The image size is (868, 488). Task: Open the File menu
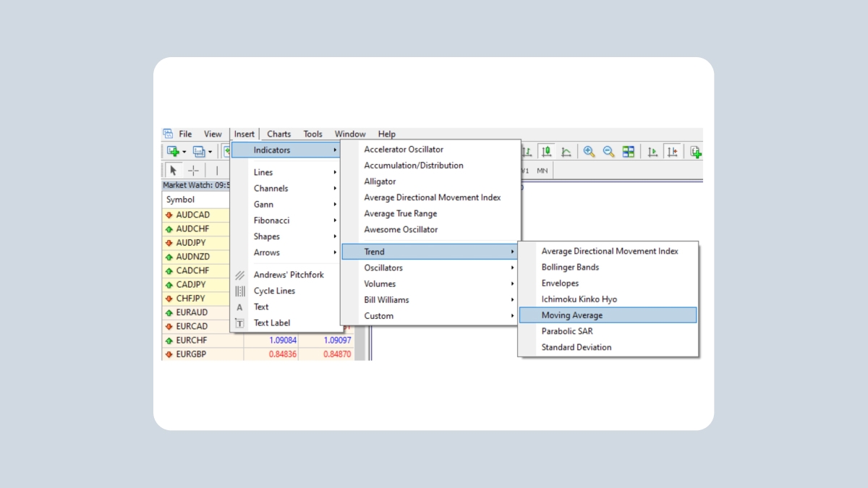pyautogui.click(x=185, y=134)
